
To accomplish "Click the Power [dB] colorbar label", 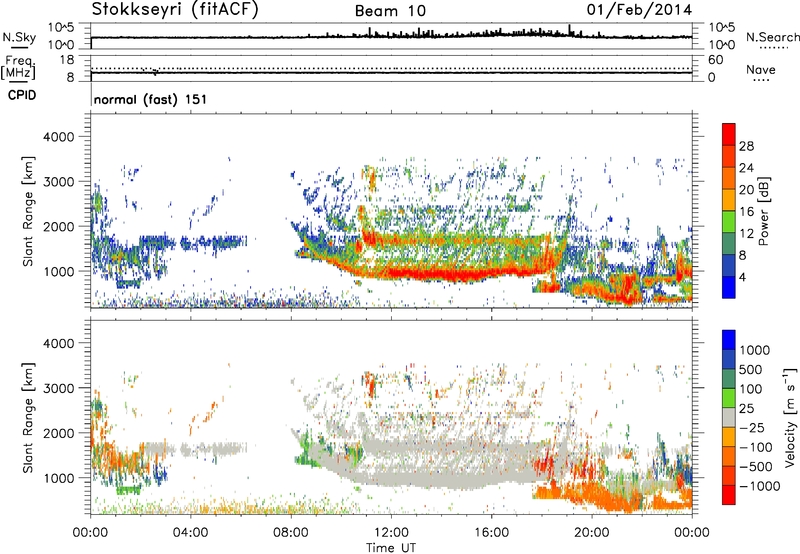I will coord(763,211).
